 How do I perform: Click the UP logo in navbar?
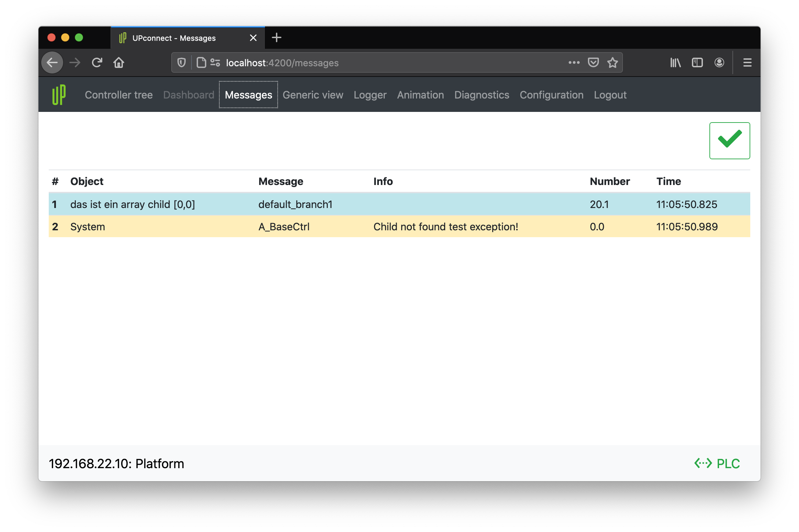click(59, 95)
